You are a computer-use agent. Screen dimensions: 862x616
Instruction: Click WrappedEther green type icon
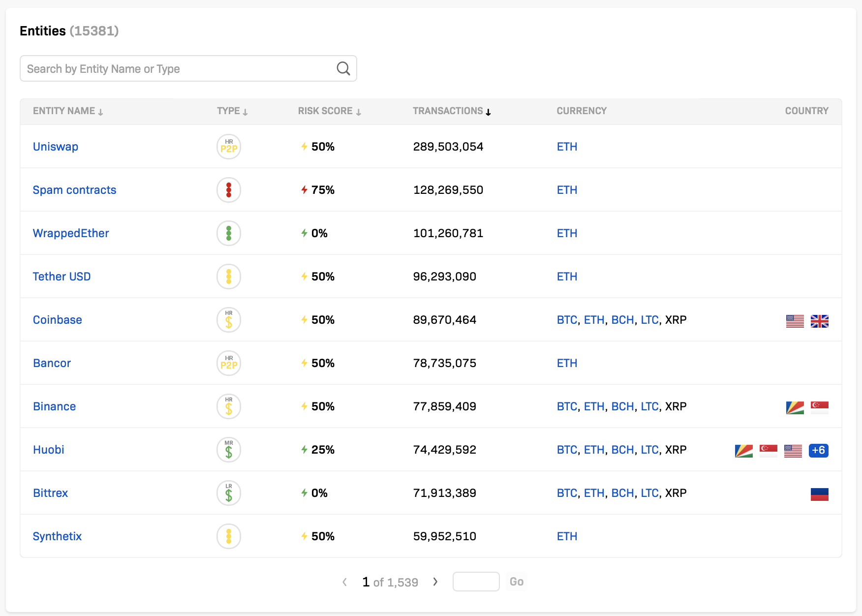tap(229, 233)
